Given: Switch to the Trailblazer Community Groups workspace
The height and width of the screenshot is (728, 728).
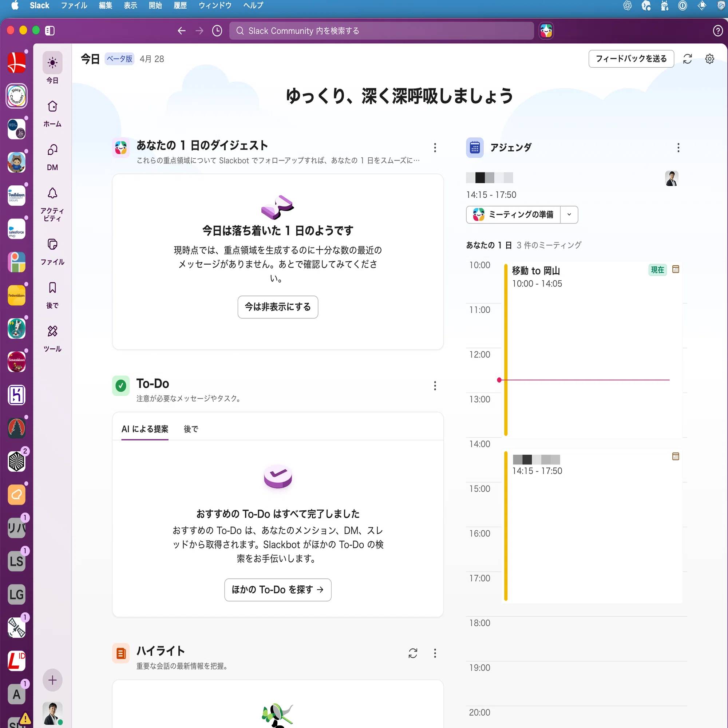Looking at the screenshot, I should tap(17, 195).
